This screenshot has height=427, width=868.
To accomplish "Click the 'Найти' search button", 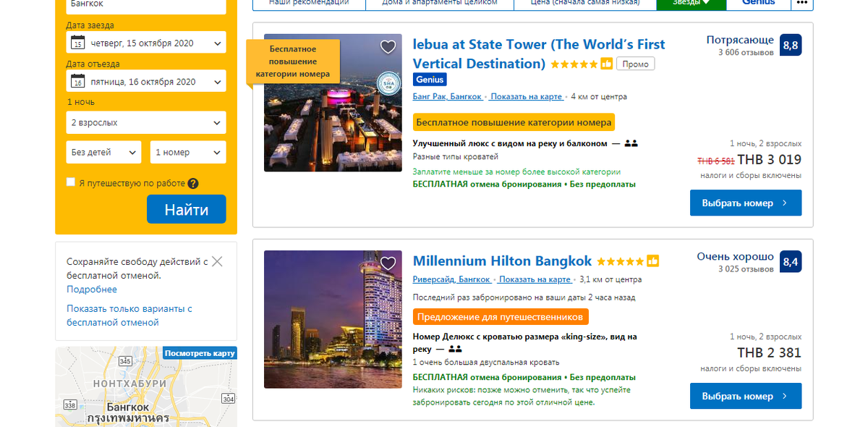I will pos(187,209).
